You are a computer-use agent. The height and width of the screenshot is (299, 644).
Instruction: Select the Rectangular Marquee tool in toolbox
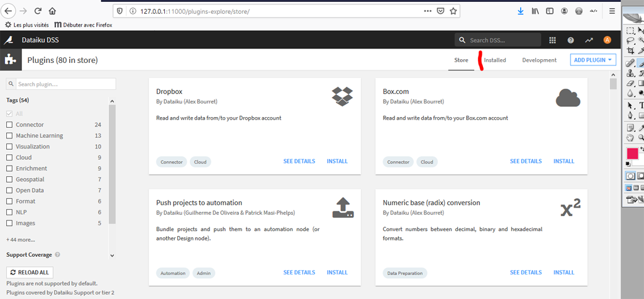point(630,31)
